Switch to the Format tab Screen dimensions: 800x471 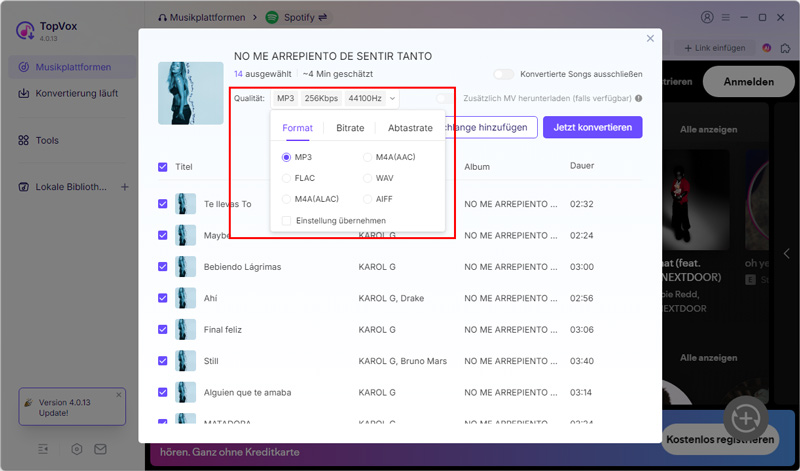297,128
